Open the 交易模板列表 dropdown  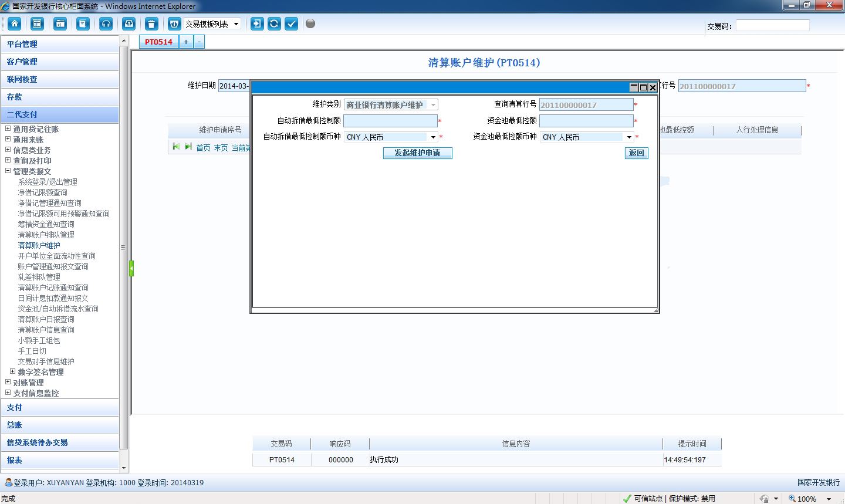point(212,24)
